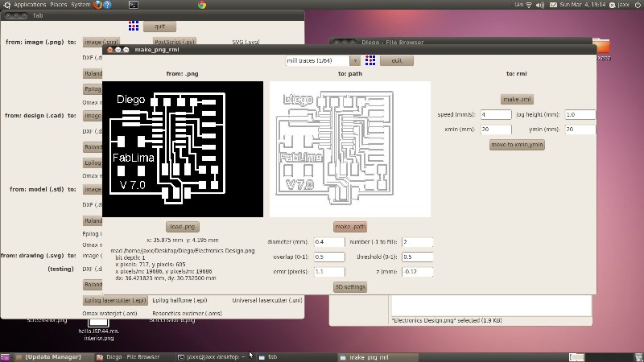This screenshot has height=362, width=644.
Task: Quit the fab window
Action: click(159, 27)
